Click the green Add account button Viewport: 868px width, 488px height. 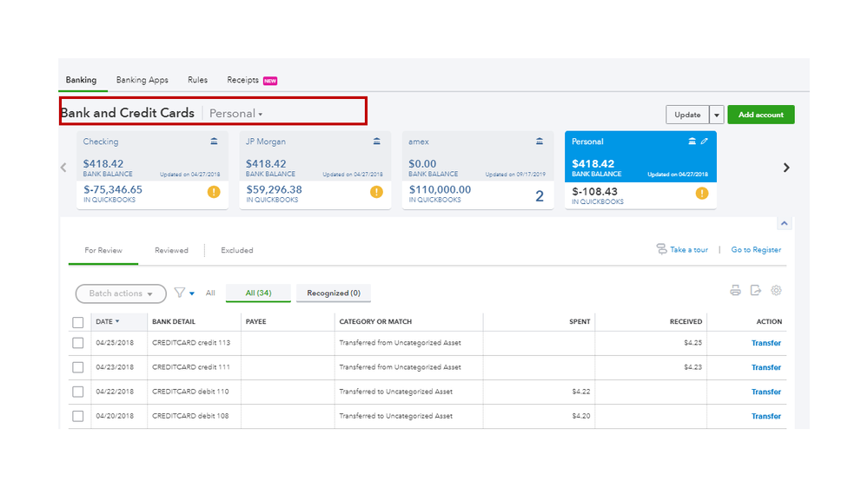[x=760, y=115]
